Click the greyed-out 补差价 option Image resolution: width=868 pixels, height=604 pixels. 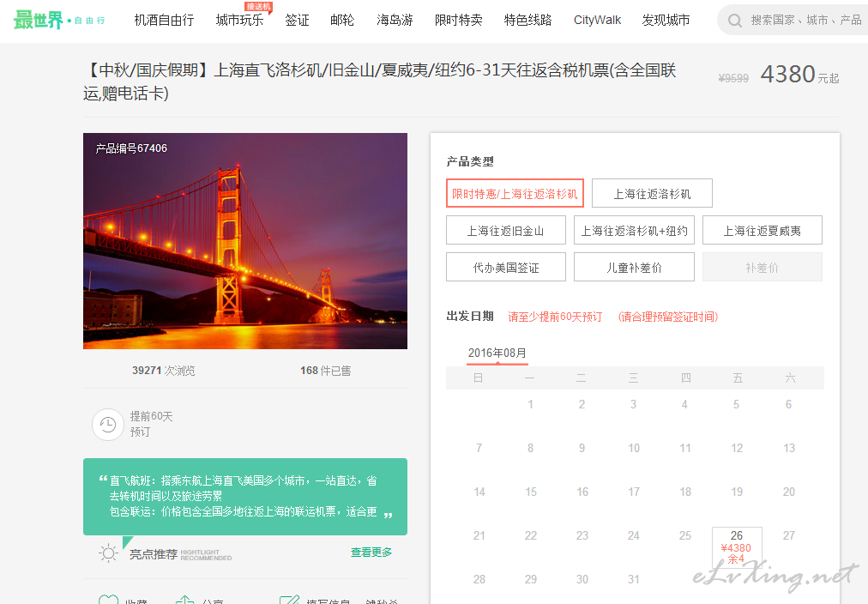[x=763, y=268]
